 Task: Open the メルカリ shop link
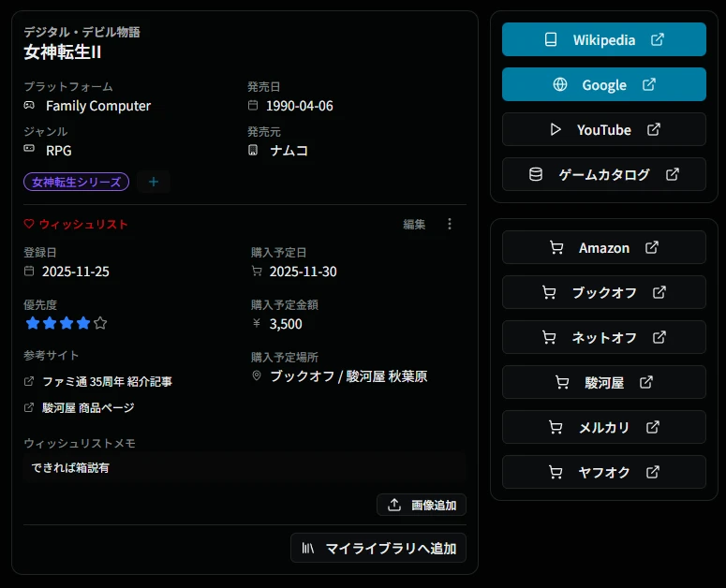tap(604, 427)
